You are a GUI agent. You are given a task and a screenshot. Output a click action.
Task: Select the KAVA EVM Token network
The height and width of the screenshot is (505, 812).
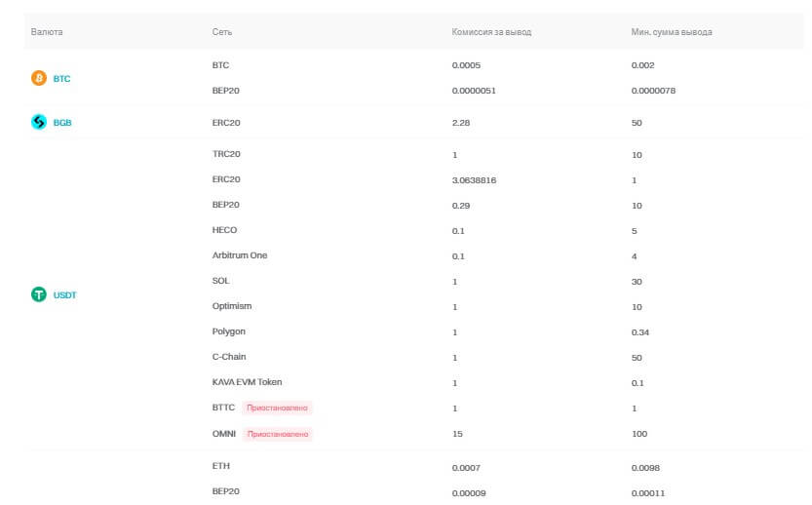coord(247,382)
